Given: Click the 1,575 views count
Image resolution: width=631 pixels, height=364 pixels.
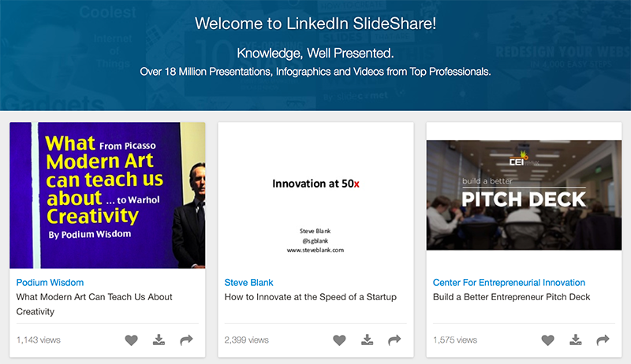Looking at the screenshot, I should (x=455, y=340).
